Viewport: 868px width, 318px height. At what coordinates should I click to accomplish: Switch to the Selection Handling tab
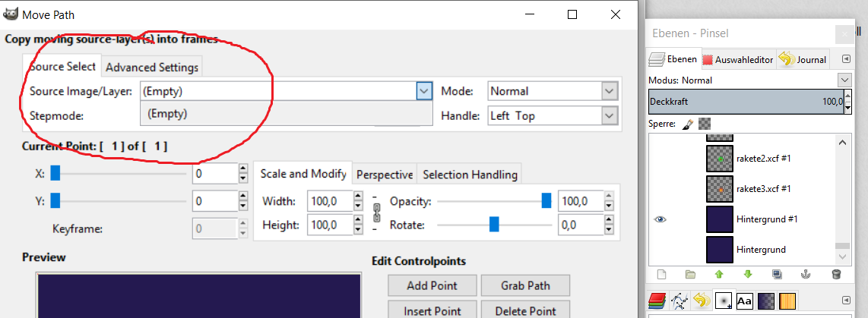click(470, 175)
